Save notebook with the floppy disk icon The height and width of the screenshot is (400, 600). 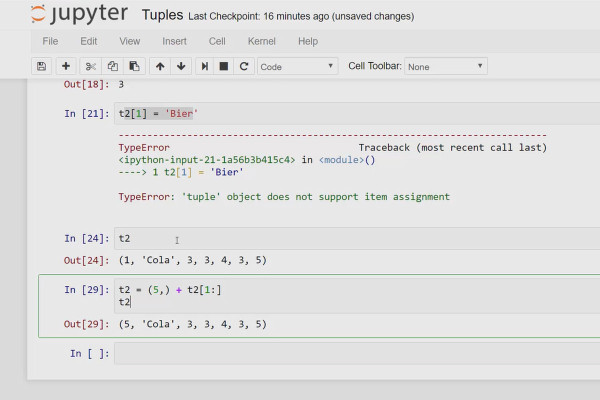[x=41, y=66]
